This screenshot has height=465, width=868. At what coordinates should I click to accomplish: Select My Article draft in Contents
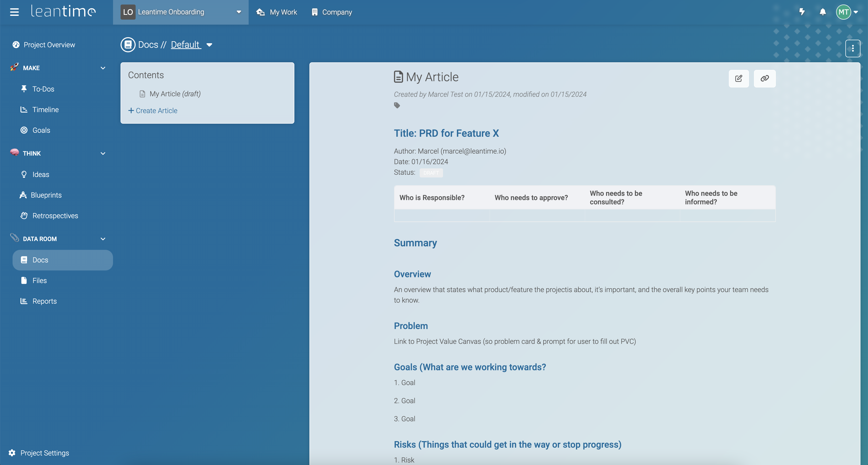click(175, 94)
